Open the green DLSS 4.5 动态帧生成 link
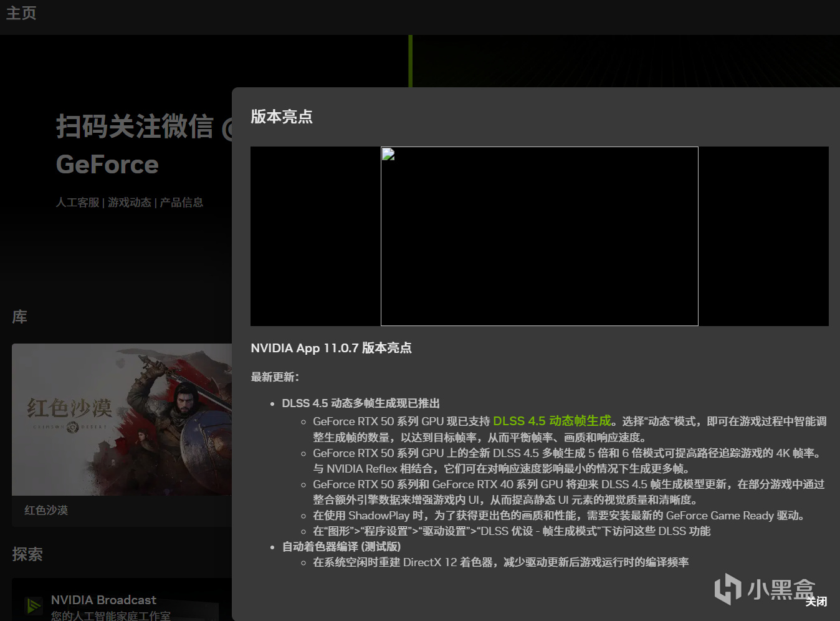Viewport: 840px width, 621px height. [x=552, y=421]
